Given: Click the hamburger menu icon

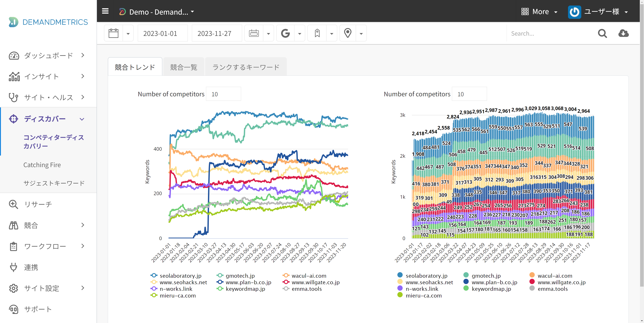Looking at the screenshot, I should pyautogui.click(x=105, y=11).
